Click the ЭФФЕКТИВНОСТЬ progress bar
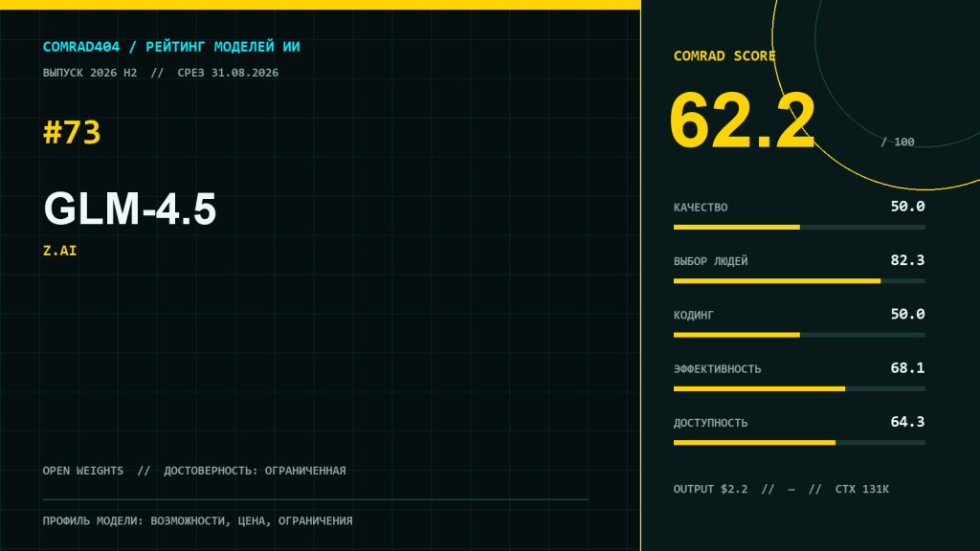Screen dimensions: 980x551 799,388
